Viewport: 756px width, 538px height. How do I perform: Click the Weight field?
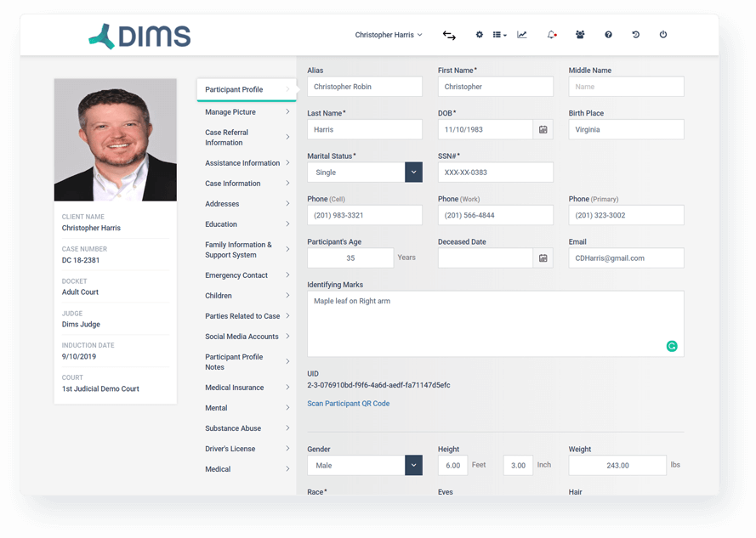point(617,466)
